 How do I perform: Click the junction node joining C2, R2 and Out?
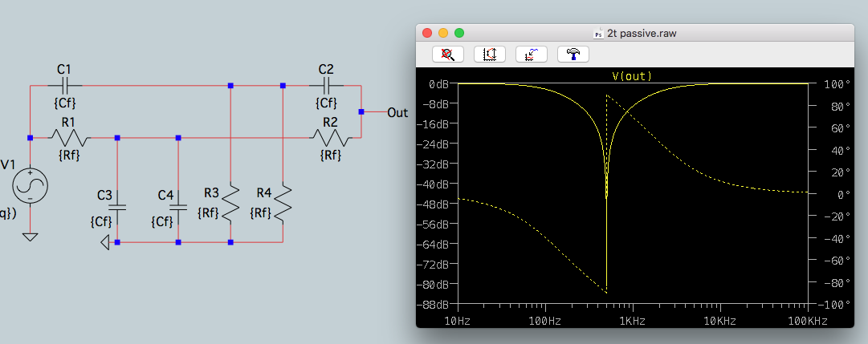361,111
